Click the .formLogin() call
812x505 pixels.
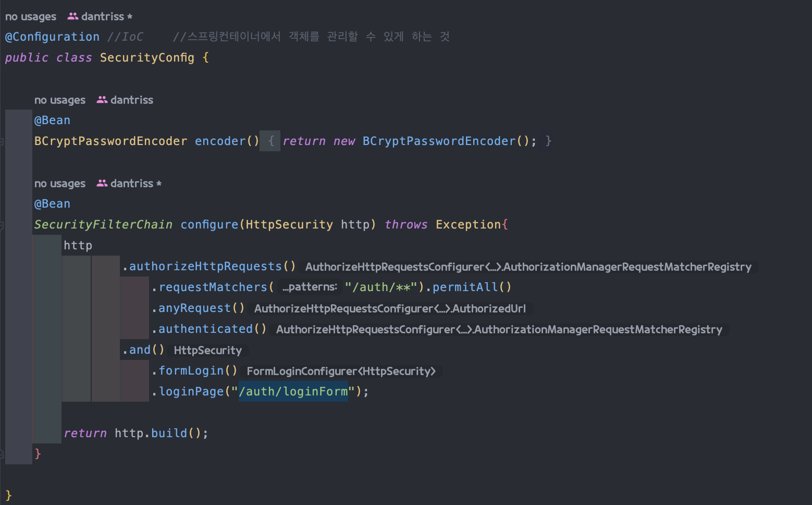click(x=194, y=371)
